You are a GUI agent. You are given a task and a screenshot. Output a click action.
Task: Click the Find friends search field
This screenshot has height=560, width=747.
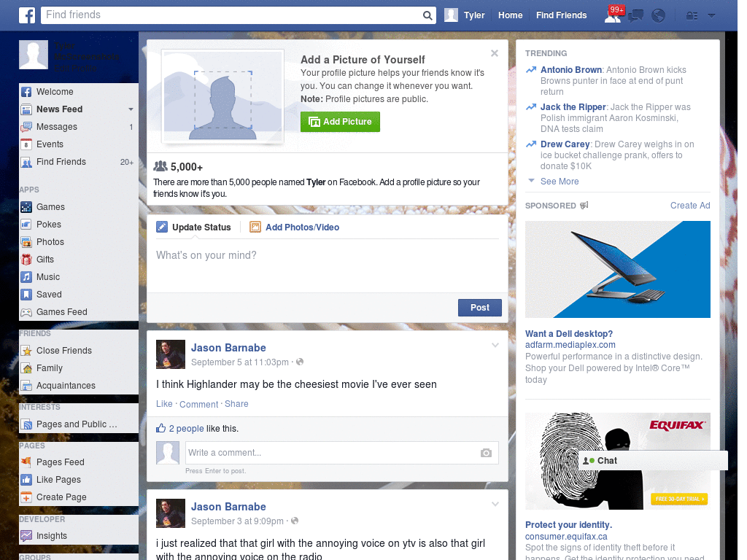pos(231,15)
